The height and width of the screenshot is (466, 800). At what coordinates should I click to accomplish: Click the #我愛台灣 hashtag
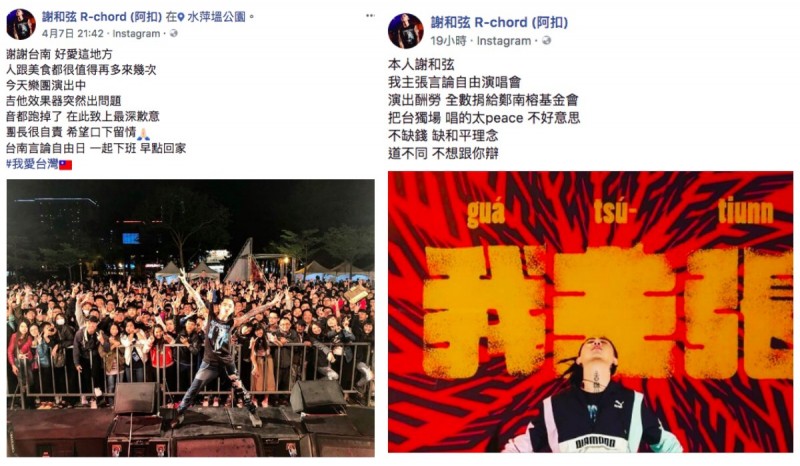coord(32,164)
